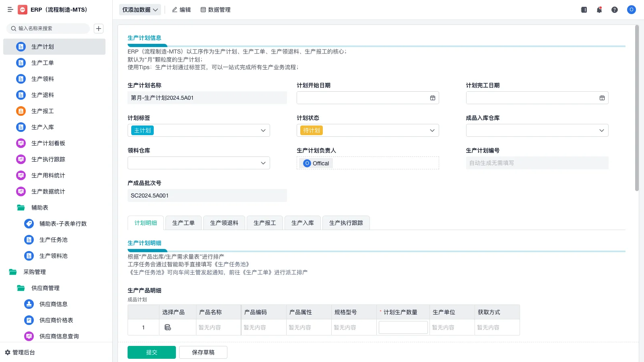
Task: Click the Offical responsible person chip
Action: pos(317,163)
